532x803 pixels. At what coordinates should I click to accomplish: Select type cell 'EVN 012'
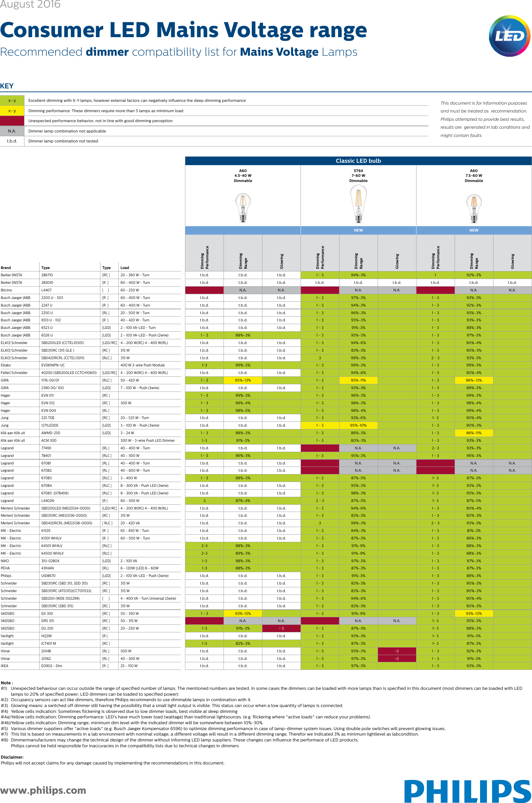[48, 403]
